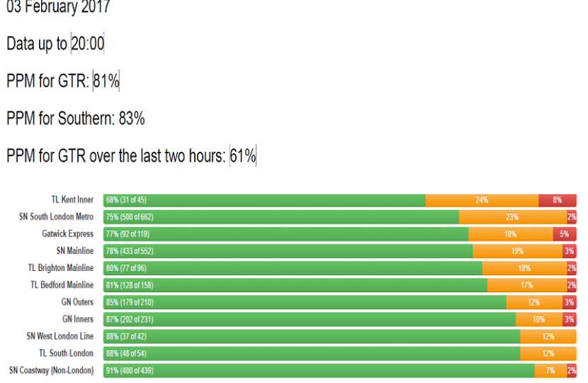588x383 pixels.
Task: Select the red 3% GN Inners segment
Action: (570, 319)
